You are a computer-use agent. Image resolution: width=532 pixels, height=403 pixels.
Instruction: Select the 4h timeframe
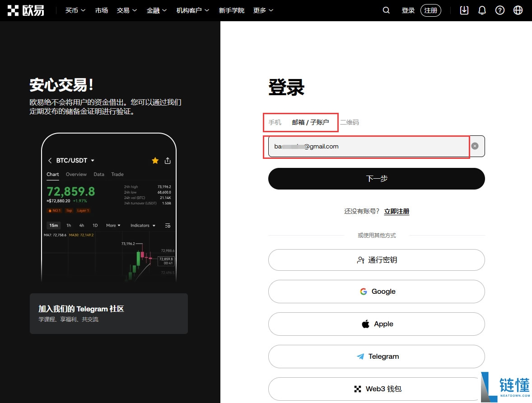point(81,225)
